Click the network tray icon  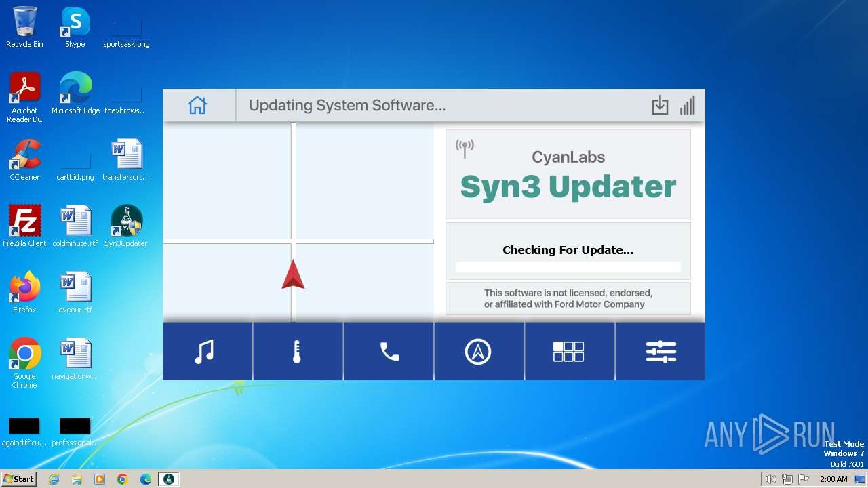[x=787, y=479]
